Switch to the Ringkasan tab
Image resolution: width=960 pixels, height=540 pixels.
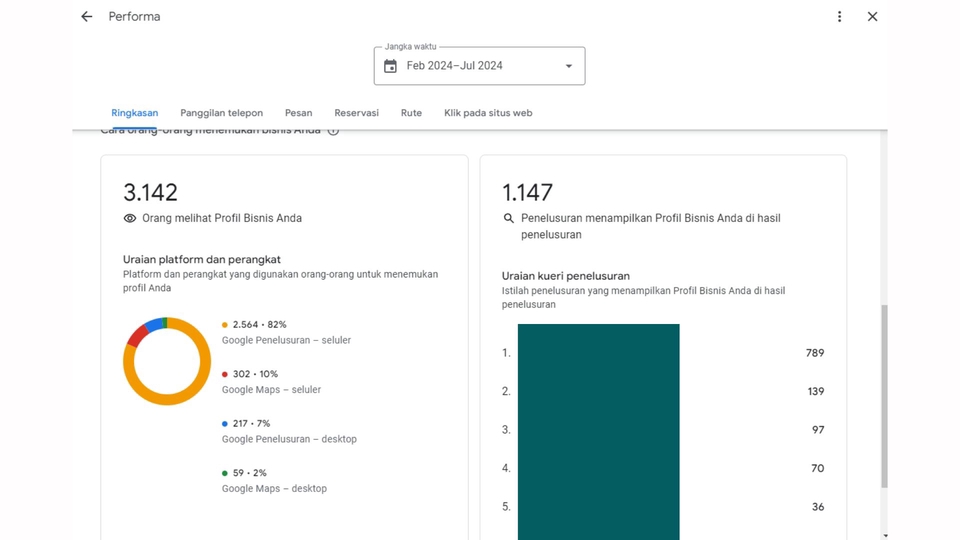point(135,113)
